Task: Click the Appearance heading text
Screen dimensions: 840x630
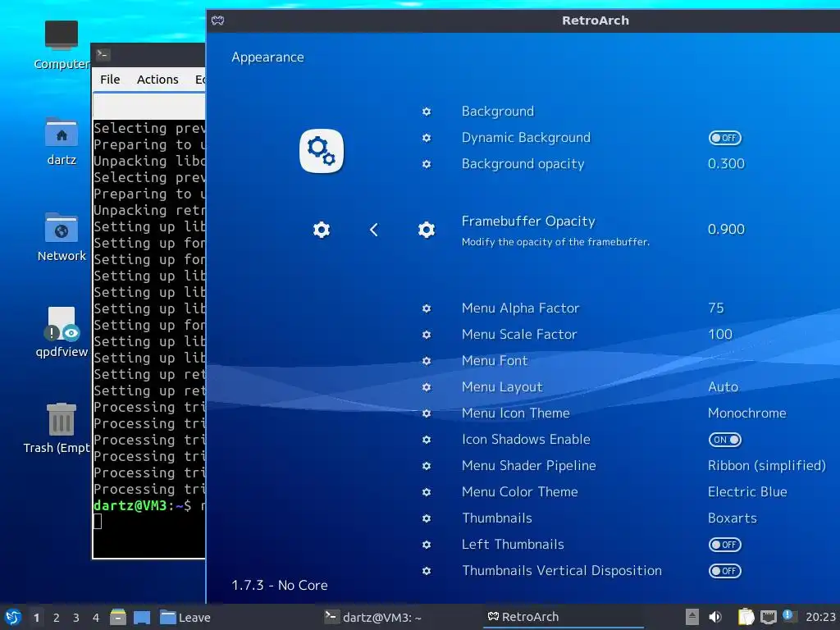Action: 267,57
